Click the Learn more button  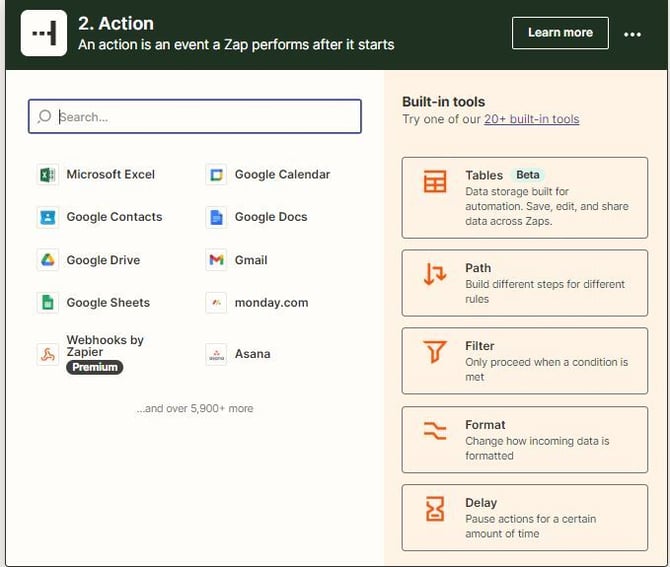coord(560,33)
